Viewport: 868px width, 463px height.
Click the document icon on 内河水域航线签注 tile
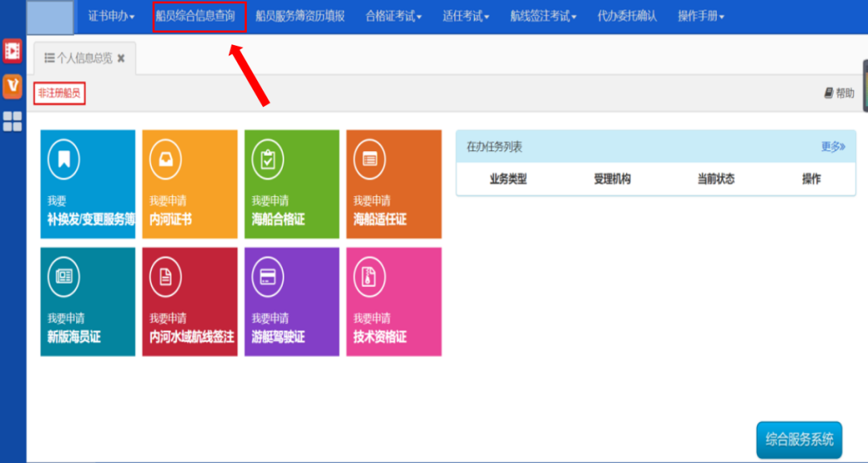coord(166,277)
